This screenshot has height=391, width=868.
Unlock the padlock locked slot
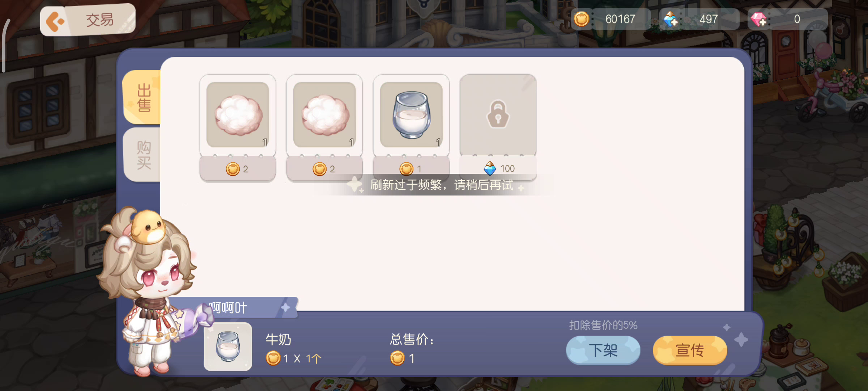(498, 115)
